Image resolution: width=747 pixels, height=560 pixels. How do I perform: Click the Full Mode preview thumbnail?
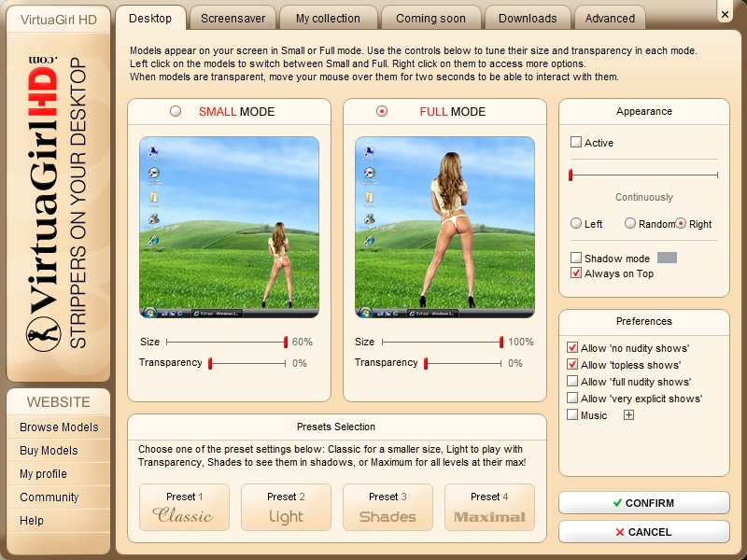coord(444,227)
